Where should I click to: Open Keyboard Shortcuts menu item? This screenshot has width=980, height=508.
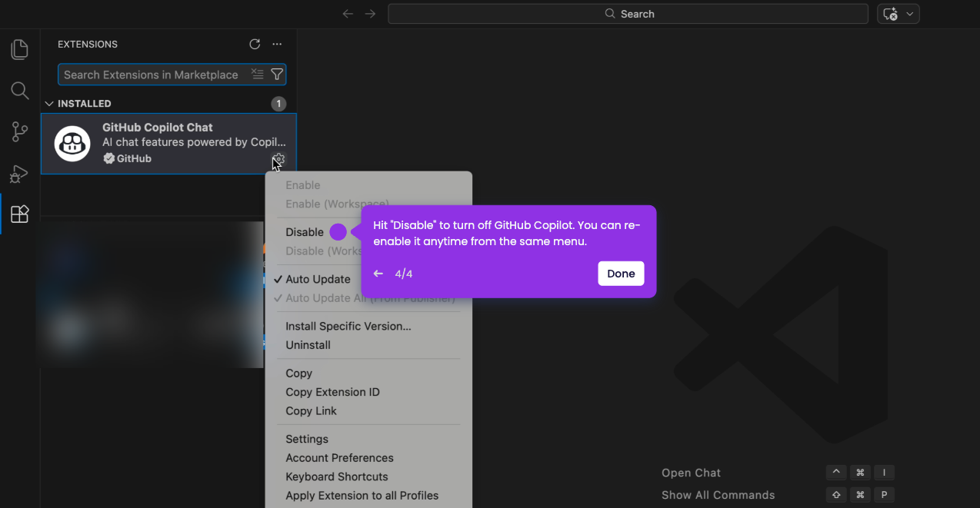[337, 476]
